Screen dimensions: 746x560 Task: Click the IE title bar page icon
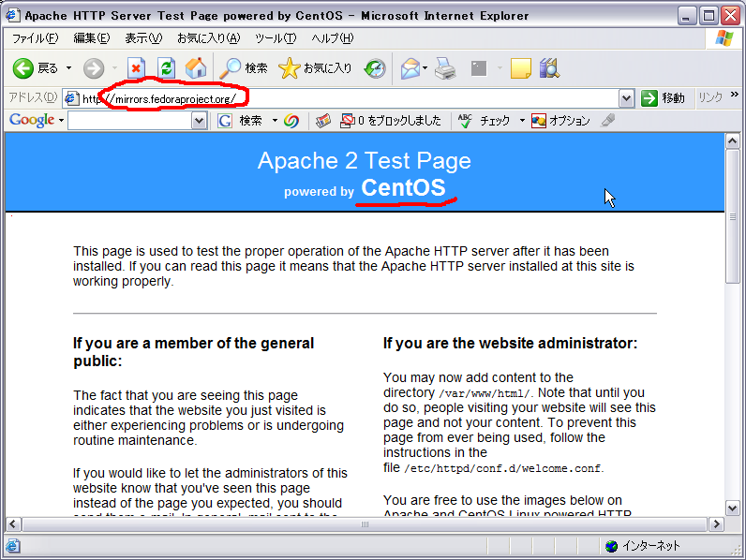(12, 15)
